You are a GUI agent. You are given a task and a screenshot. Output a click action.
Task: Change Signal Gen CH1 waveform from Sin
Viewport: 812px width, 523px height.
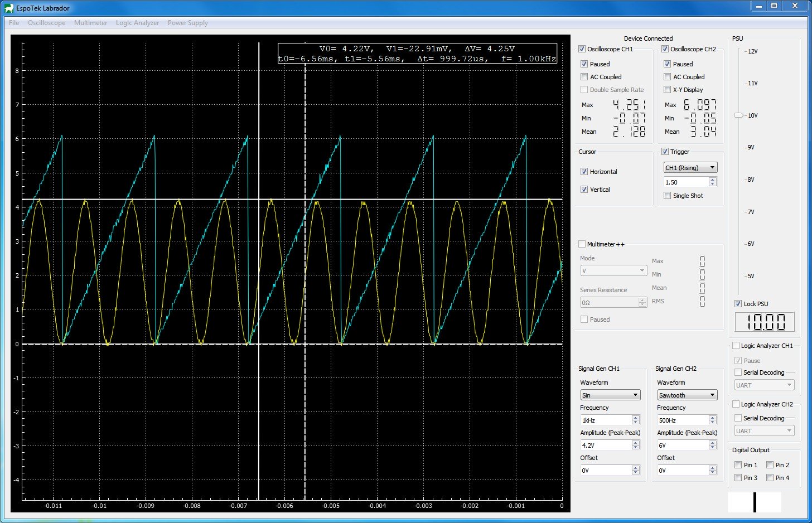point(610,394)
